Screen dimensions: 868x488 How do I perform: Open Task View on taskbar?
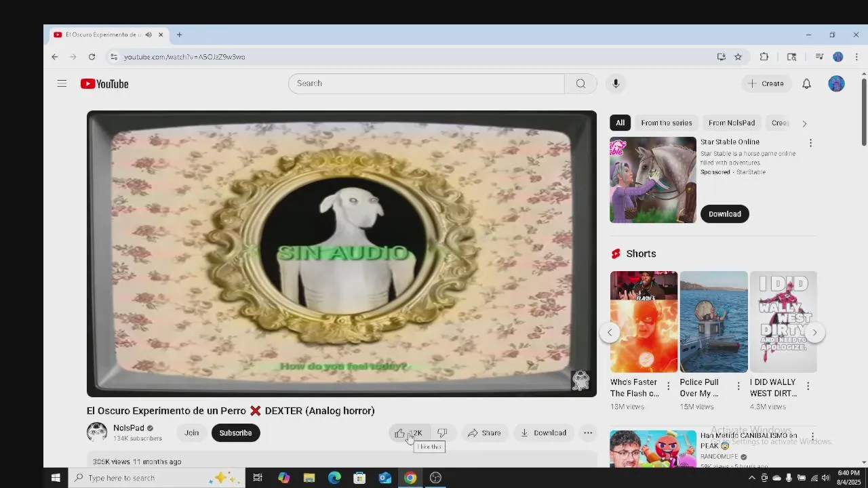(x=258, y=478)
